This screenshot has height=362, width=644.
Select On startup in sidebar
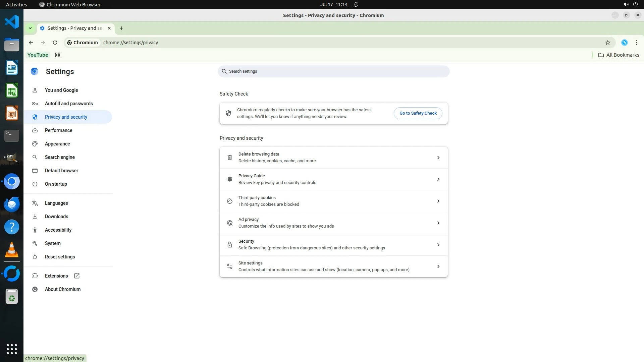(56, 184)
